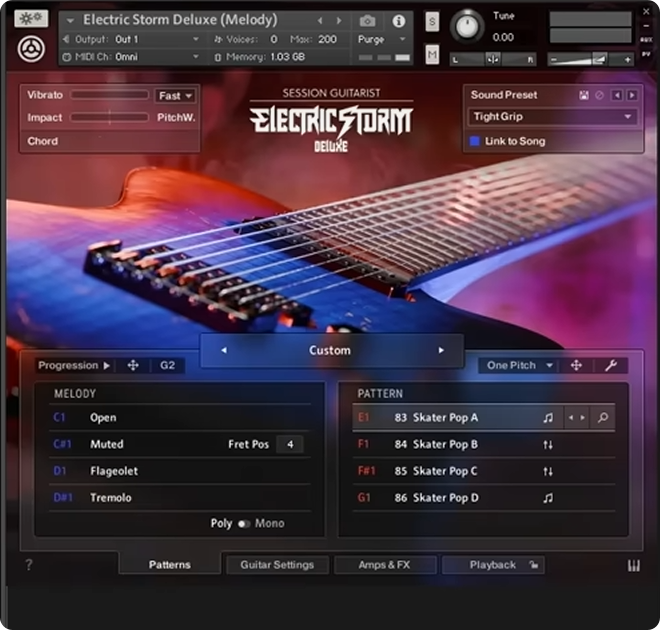Change the G2 key value
Screen dimensions: 660x630
(168, 365)
